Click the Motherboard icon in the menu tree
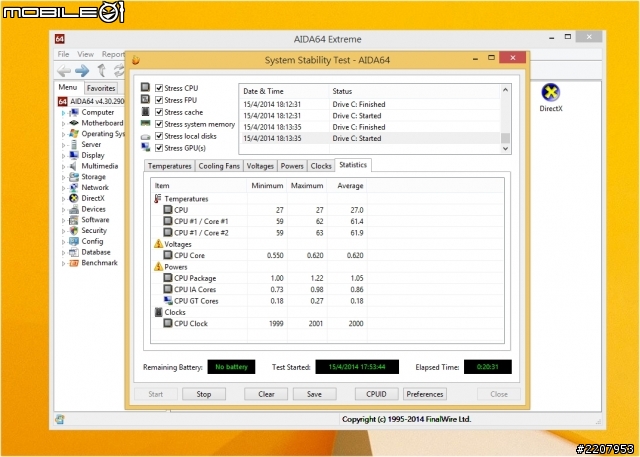 (x=74, y=123)
